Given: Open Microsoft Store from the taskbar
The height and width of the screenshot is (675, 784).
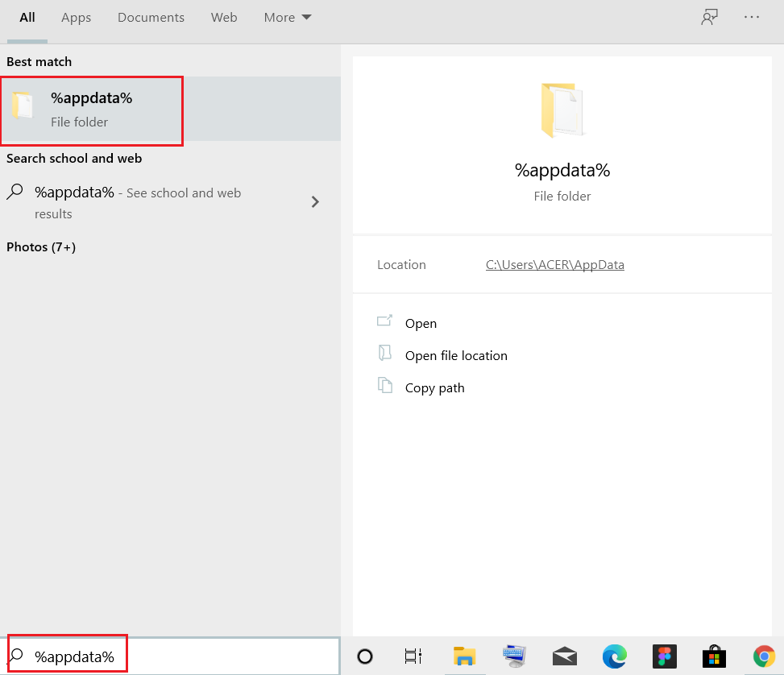Looking at the screenshot, I should tap(713, 656).
